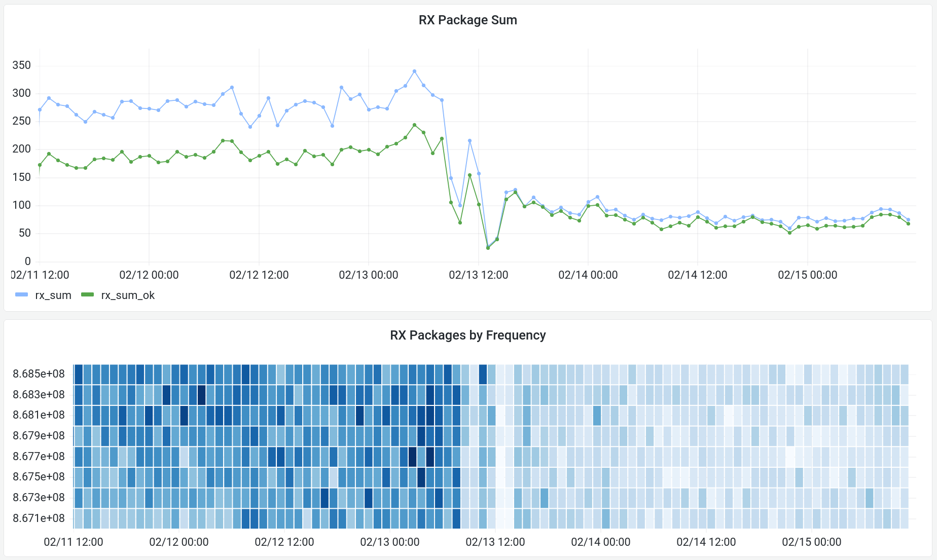The height and width of the screenshot is (560, 937).
Task: Select the lowest rx_sum_ok data point
Action: (488, 248)
